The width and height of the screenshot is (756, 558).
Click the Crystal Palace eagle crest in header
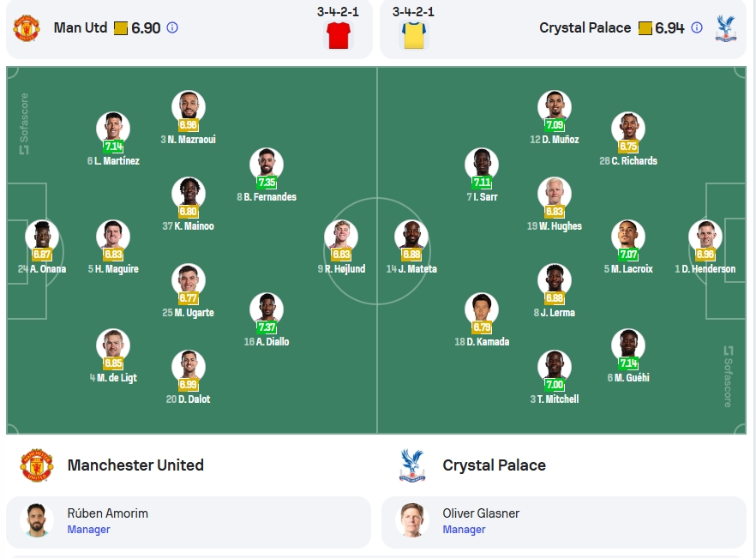pyautogui.click(x=726, y=28)
